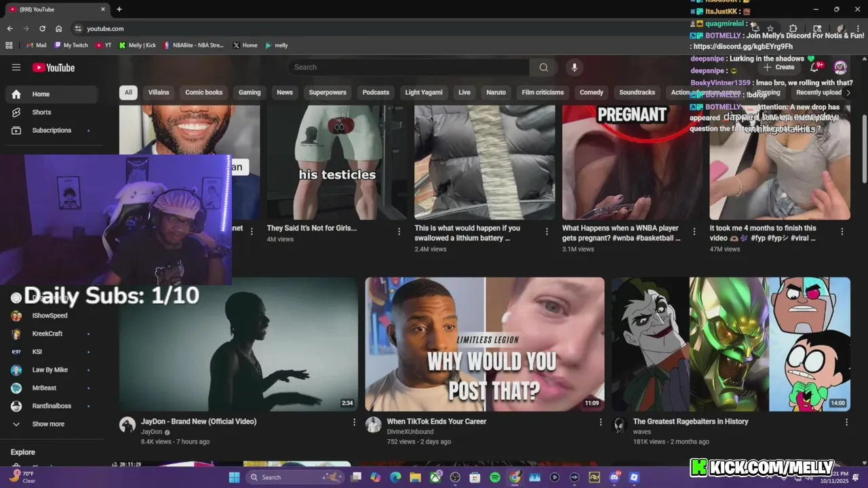
Task: Open Law By Mike subscription
Action: pyautogui.click(x=51, y=370)
